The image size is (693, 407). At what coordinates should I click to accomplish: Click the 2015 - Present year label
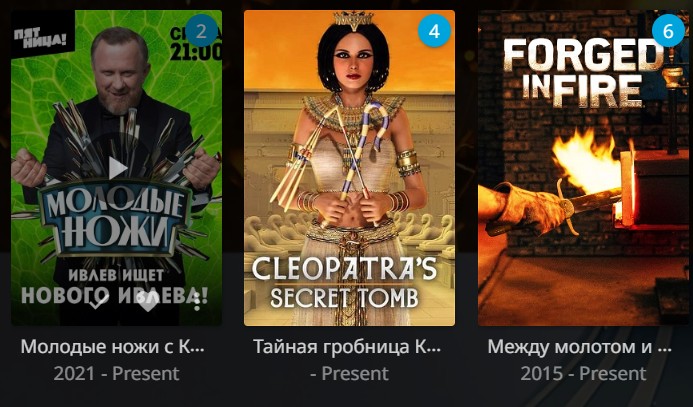coord(583,374)
